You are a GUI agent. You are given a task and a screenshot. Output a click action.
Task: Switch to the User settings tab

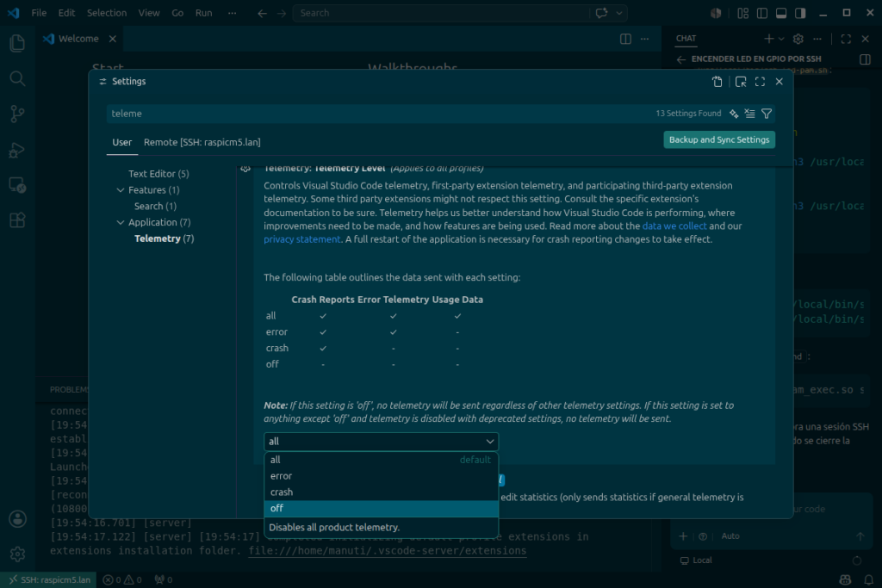[x=122, y=142]
